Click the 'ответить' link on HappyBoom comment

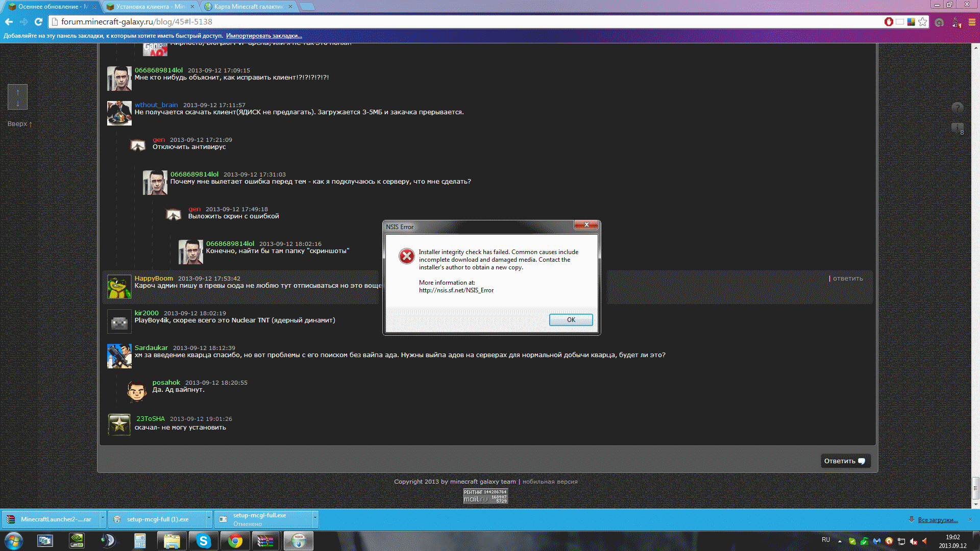pos(847,278)
